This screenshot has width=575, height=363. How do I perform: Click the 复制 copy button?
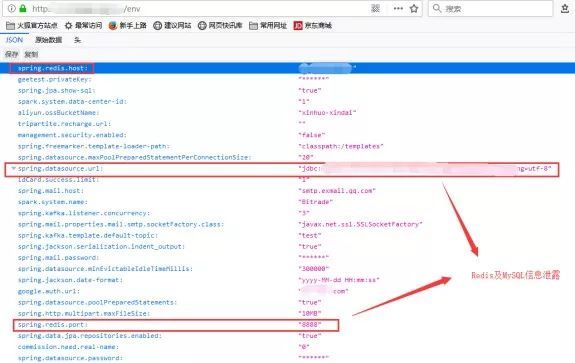coord(31,54)
